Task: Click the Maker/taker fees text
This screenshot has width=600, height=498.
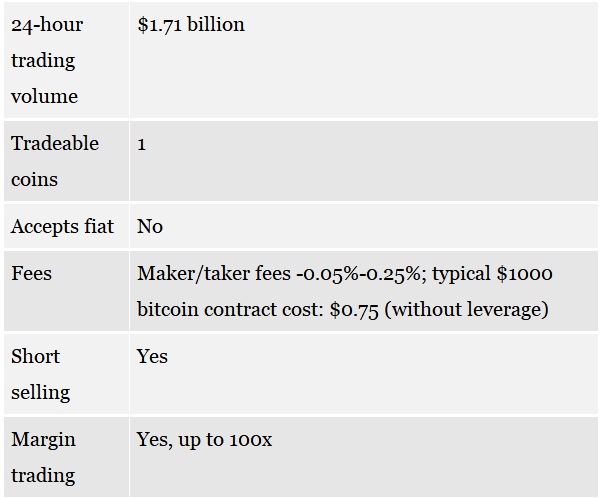Action: (214, 273)
